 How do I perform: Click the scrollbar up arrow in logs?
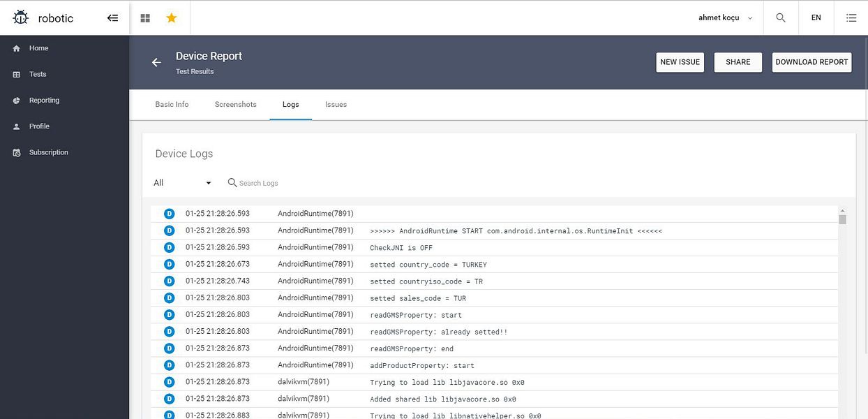click(842, 209)
